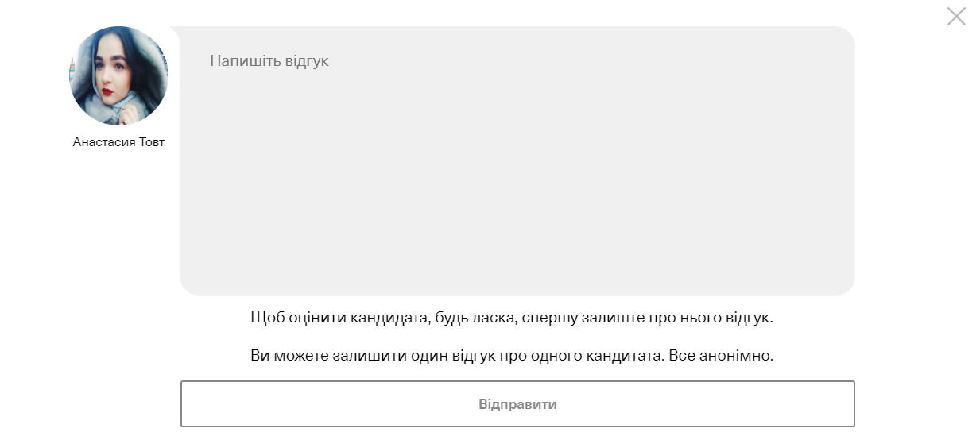Click the placeholder text 'Напишіть відгук'
The image size is (980, 444).
(269, 60)
